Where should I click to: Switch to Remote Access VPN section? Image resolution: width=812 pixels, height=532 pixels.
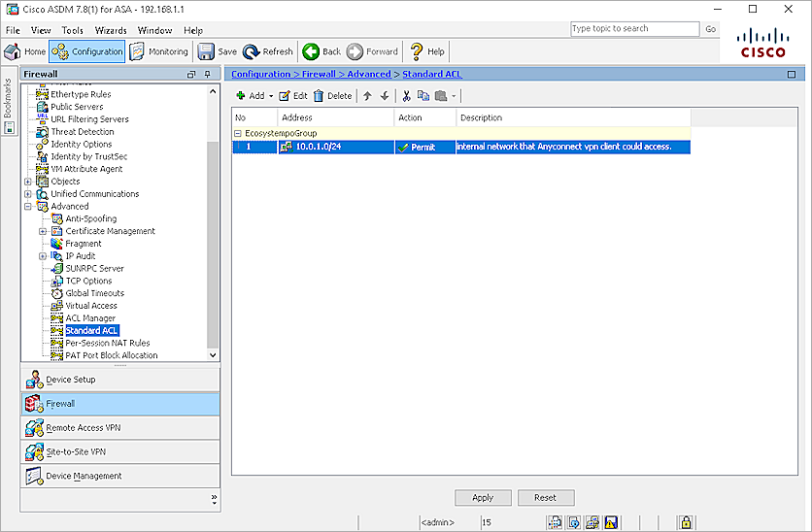tap(83, 428)
